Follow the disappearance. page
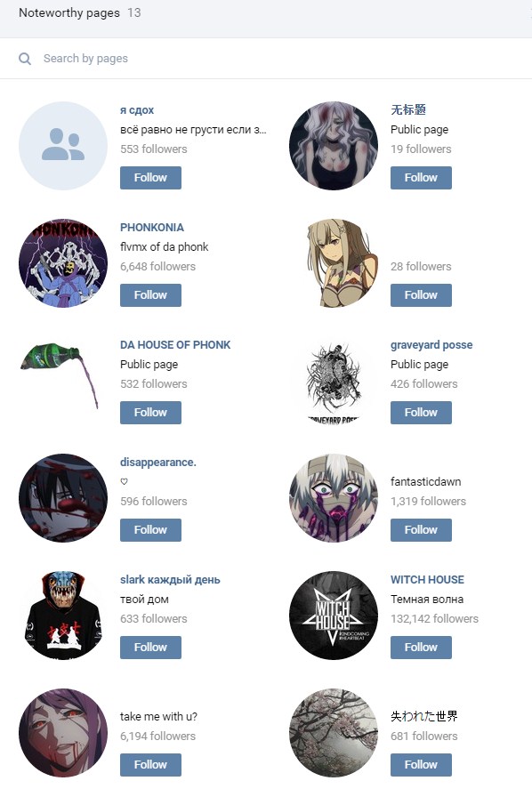The height and width of the screenshot is (789, 532). [x=150, y=530]
